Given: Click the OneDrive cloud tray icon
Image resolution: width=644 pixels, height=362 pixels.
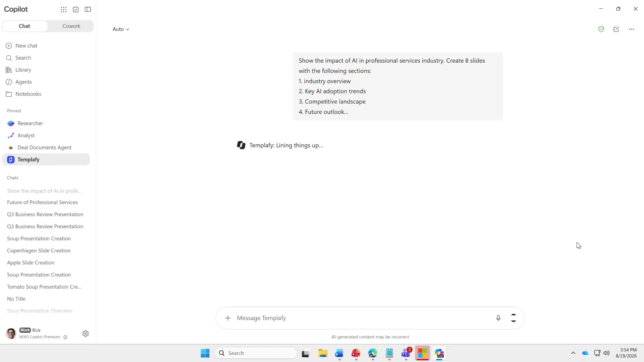Looking at the screenshot, I should coord(585,353).
